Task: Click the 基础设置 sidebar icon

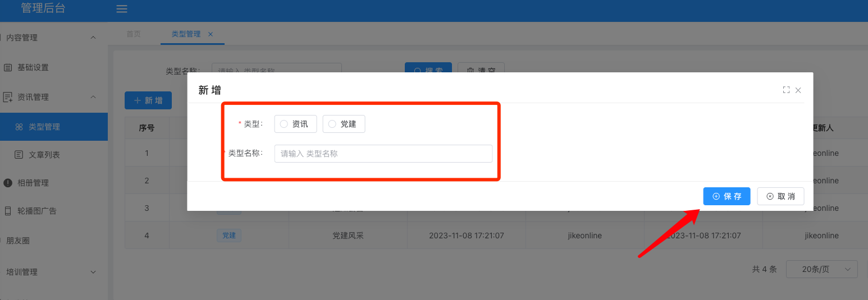Action: (8, 67)
